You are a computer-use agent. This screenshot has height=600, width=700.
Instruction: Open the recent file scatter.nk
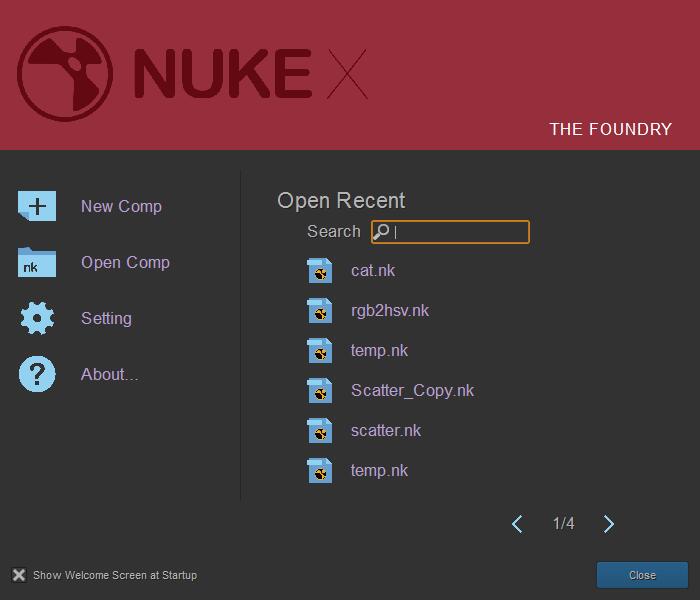[x=386, y=430]
